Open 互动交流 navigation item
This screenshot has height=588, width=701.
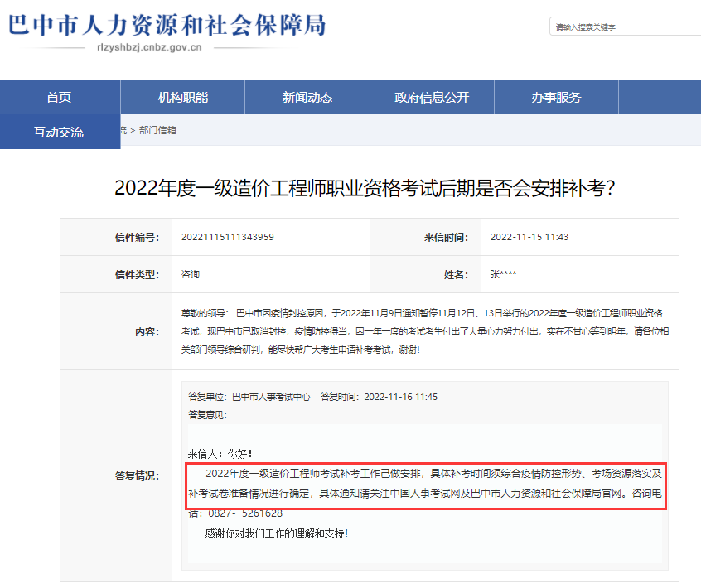click(x=60, y=132)
